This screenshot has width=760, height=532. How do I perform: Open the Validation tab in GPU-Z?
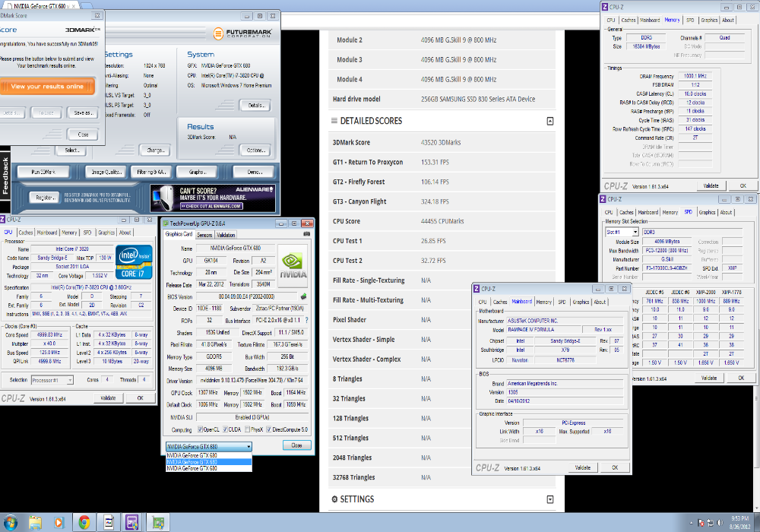tap(226, 235)
